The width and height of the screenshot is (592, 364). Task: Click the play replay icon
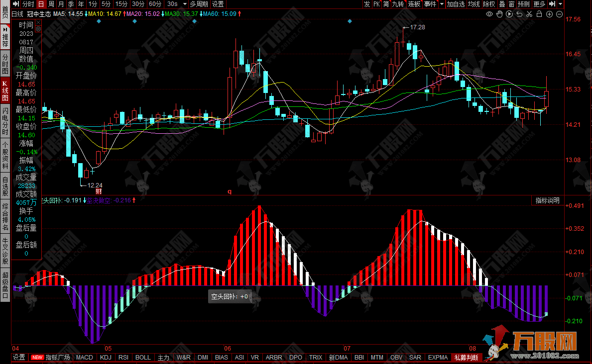(x=509, y=14)
